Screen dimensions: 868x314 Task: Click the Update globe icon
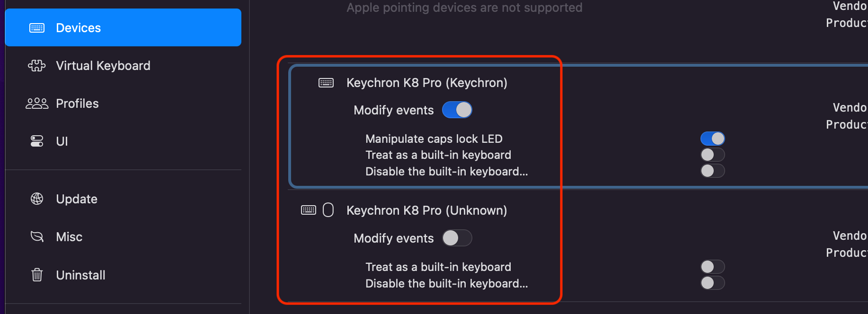(x=37, y=199)
